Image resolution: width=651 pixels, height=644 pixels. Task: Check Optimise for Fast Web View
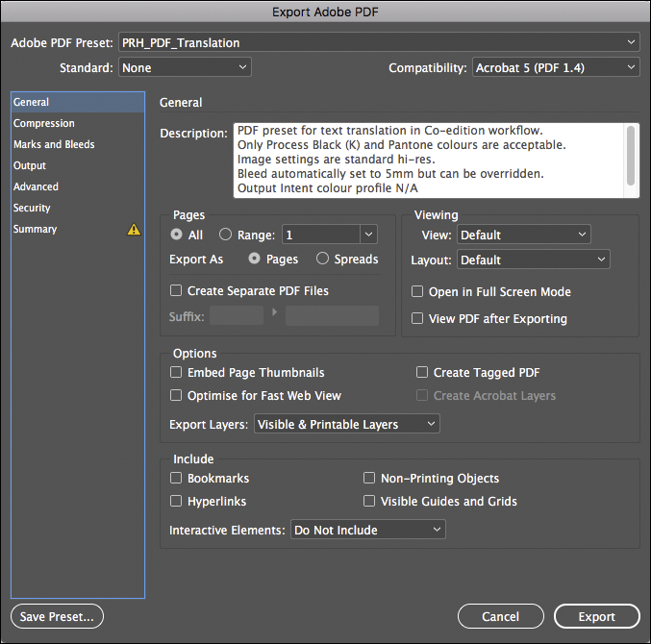coord(176,395)
